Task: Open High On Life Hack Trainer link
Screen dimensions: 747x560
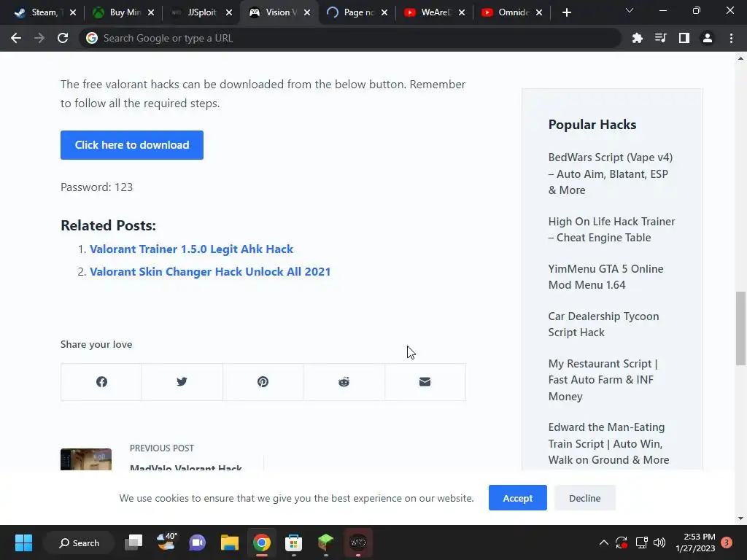Action: coord(611,230)
